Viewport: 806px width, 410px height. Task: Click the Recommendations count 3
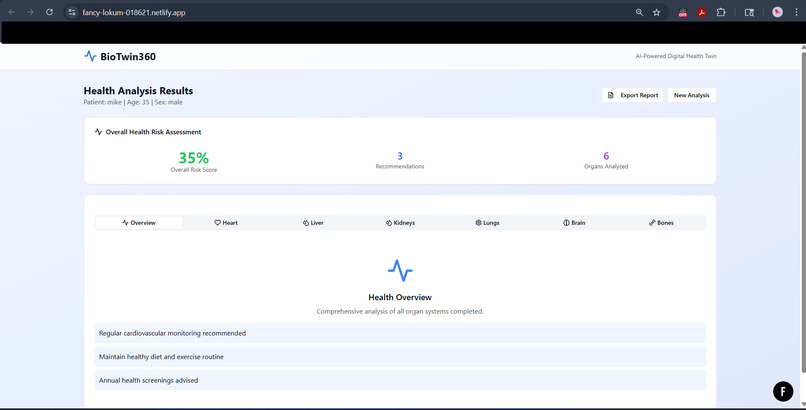(400, 156)
